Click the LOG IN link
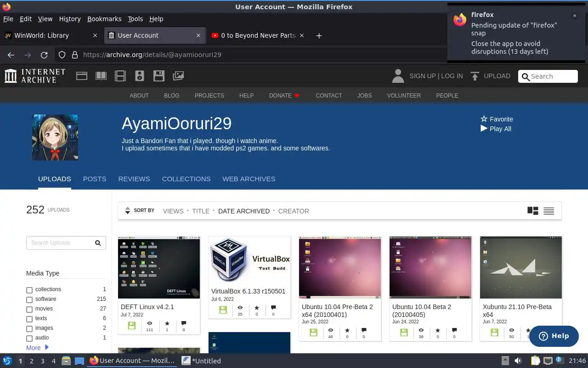The width and height of the screenshot is (588, 368). pos(452,76)
